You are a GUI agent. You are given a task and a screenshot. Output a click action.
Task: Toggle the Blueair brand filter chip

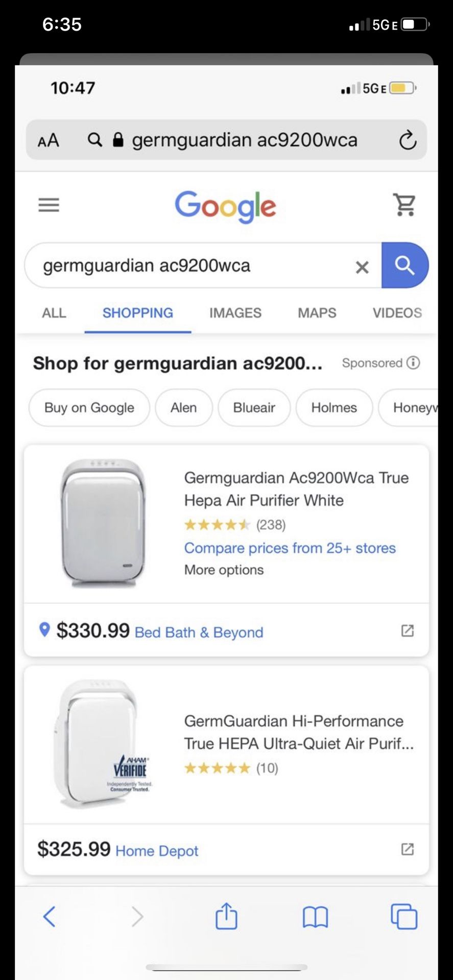click(x=254, y=407)
